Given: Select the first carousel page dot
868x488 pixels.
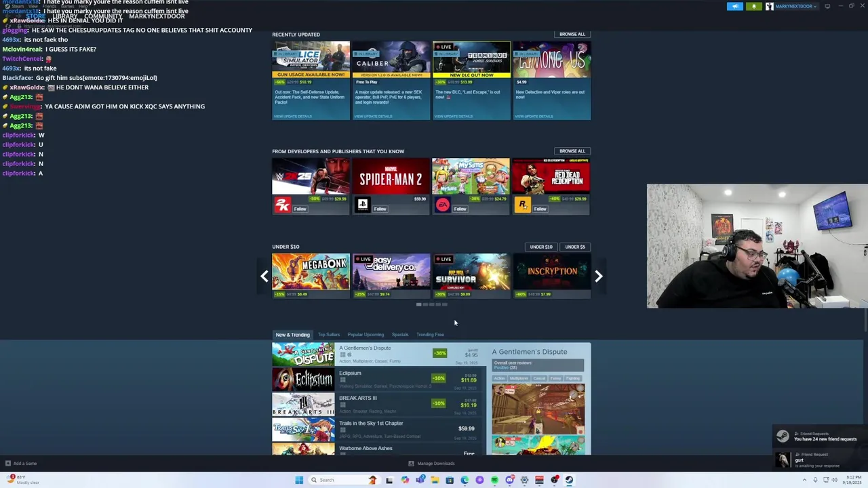Looking at the screenshot, I should tap(418, 304).
